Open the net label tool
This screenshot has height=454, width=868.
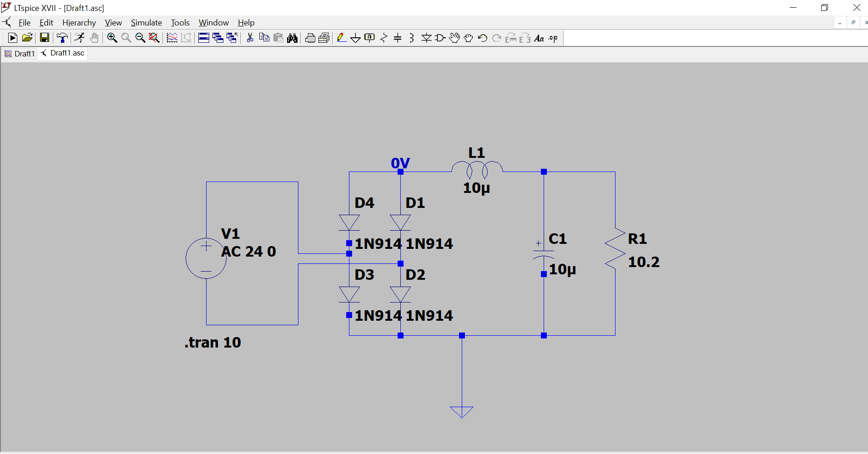(370, 38)
